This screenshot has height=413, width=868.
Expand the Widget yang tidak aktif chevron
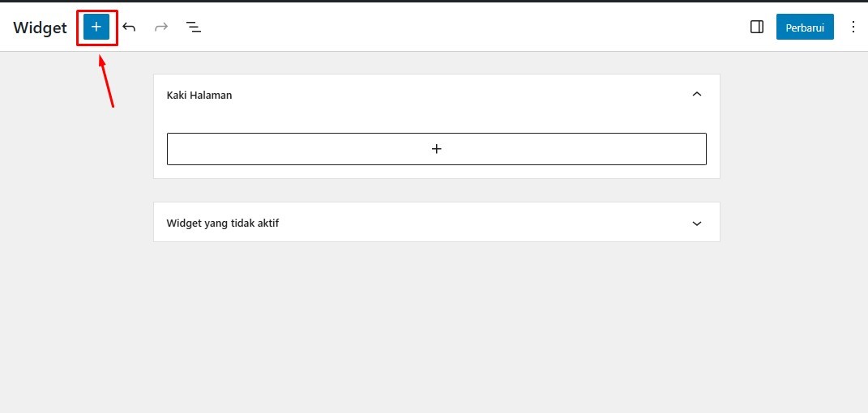pyautogui.click(x=697, y=224)
